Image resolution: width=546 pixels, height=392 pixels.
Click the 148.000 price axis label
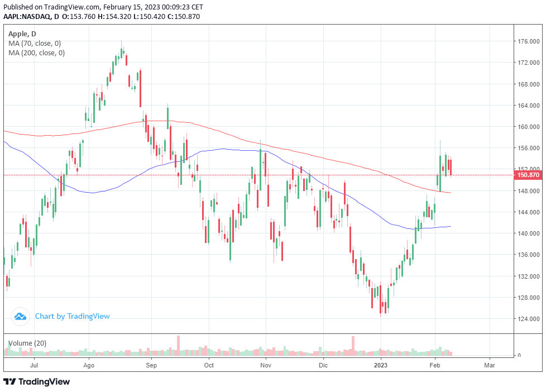(x=529, y=191)
